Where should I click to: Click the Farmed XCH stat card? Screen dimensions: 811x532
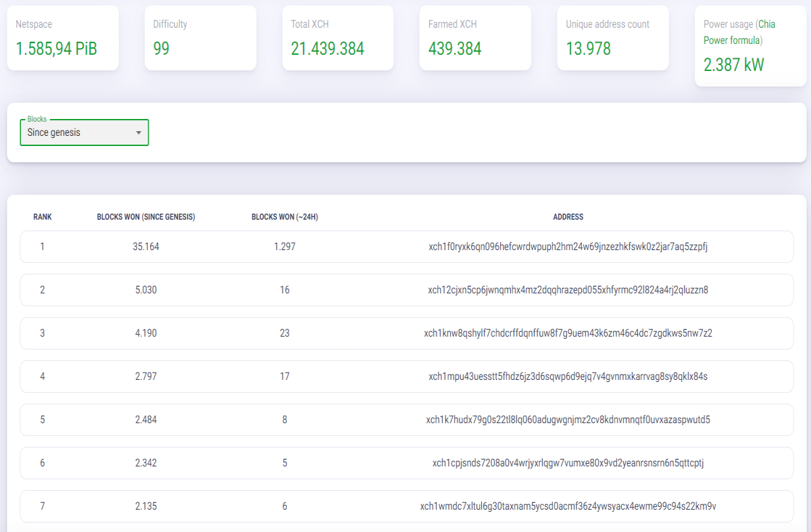[x=475, y=38]
